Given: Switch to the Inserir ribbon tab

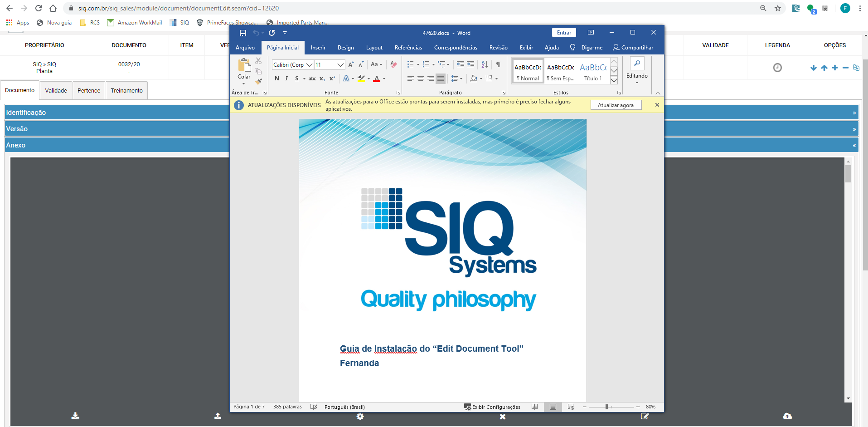Looking at the screenshot, I should click(x=318, y=48).
